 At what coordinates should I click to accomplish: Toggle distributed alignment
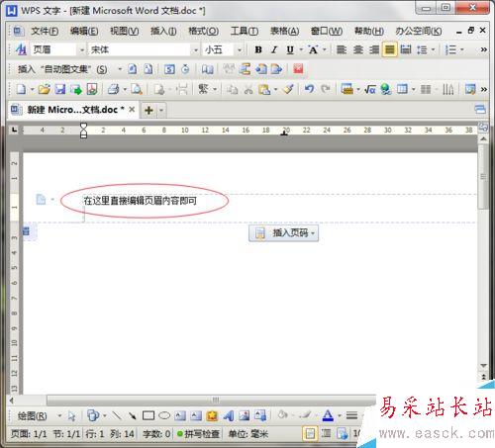pos(406,49)
